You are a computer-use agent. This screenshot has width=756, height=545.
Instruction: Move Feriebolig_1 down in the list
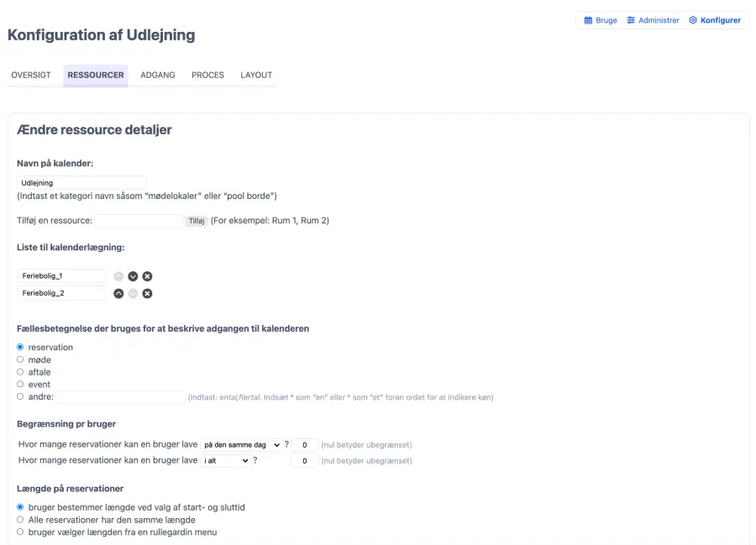[x=133, y=276]
